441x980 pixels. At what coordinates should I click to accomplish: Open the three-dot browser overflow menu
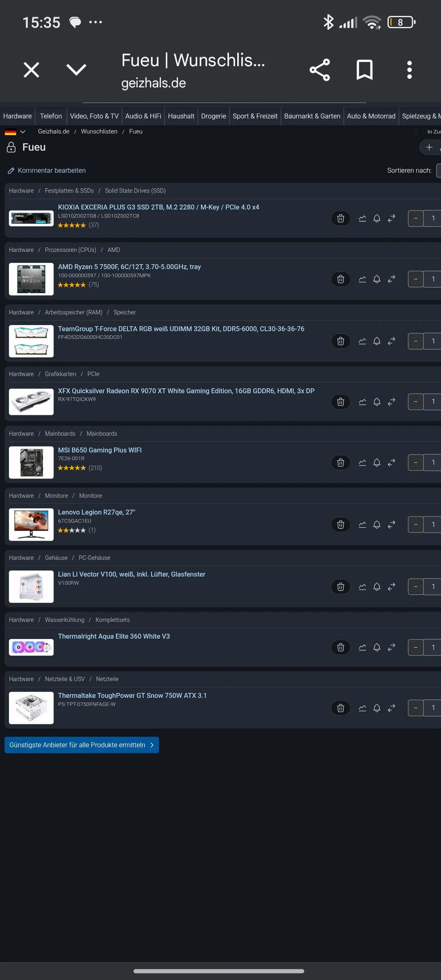coord(410,70)
